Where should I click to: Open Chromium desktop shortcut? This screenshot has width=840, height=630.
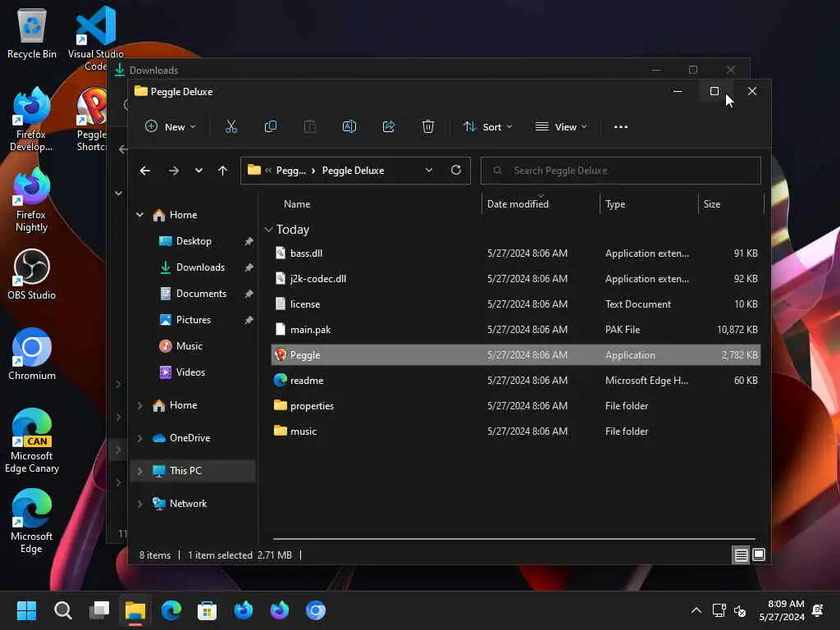coord(32,354)
